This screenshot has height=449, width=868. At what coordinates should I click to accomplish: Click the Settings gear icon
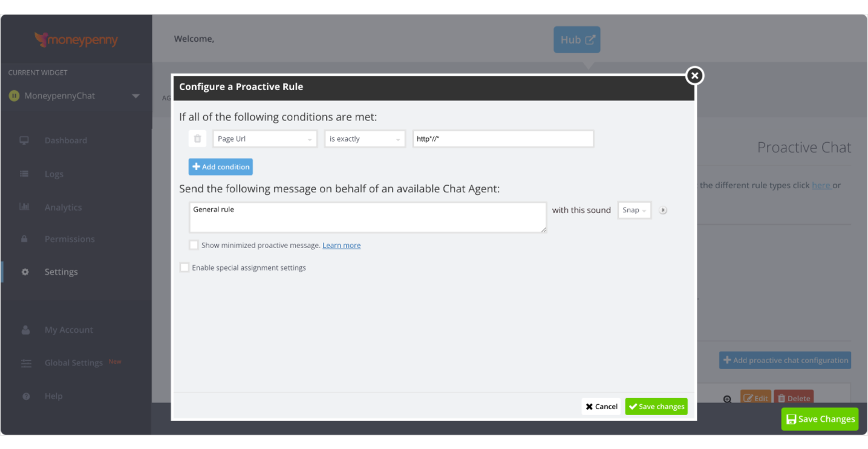point(24,271)
